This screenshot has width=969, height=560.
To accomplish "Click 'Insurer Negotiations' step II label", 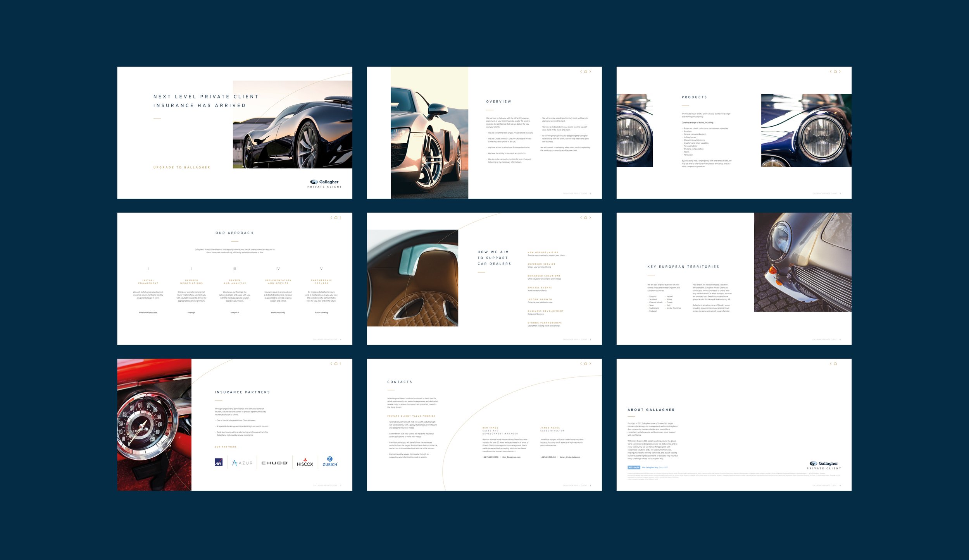I will pos(191,282).
